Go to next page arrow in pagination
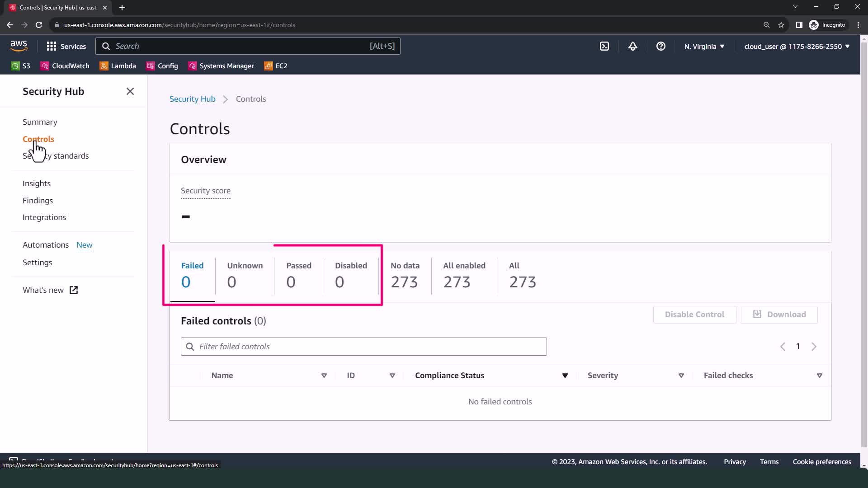 coord(814,347)
